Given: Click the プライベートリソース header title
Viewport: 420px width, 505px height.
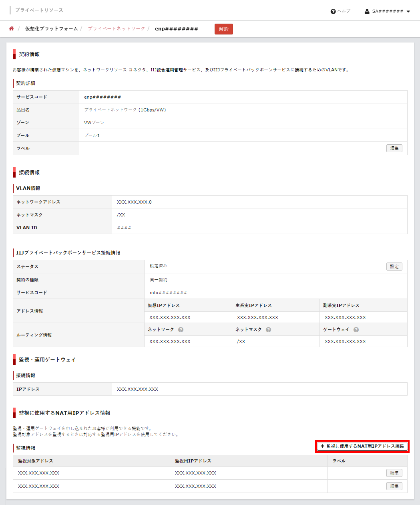Looking at the screenshot, I should pos(39,10).
